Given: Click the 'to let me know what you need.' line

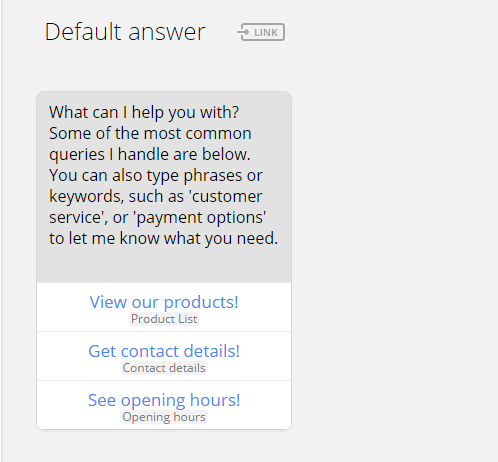Looking at the screenshot, I should click(x=163, y=238).
